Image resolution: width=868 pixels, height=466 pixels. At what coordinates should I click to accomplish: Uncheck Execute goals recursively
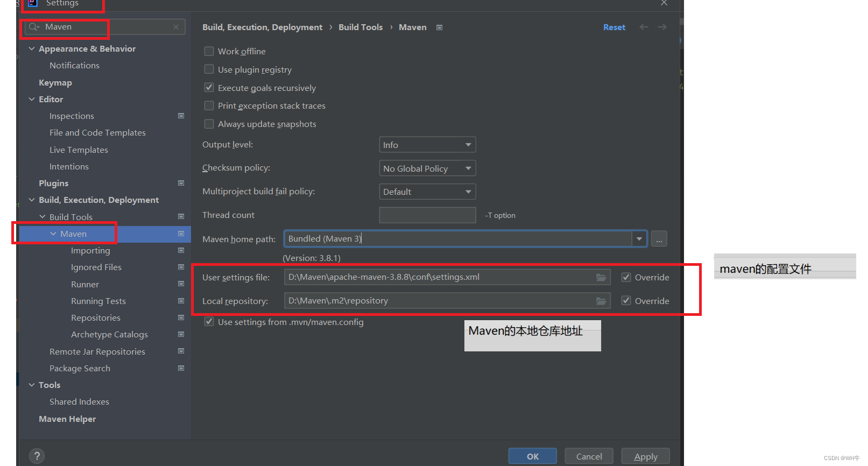[x=209, y=87]
